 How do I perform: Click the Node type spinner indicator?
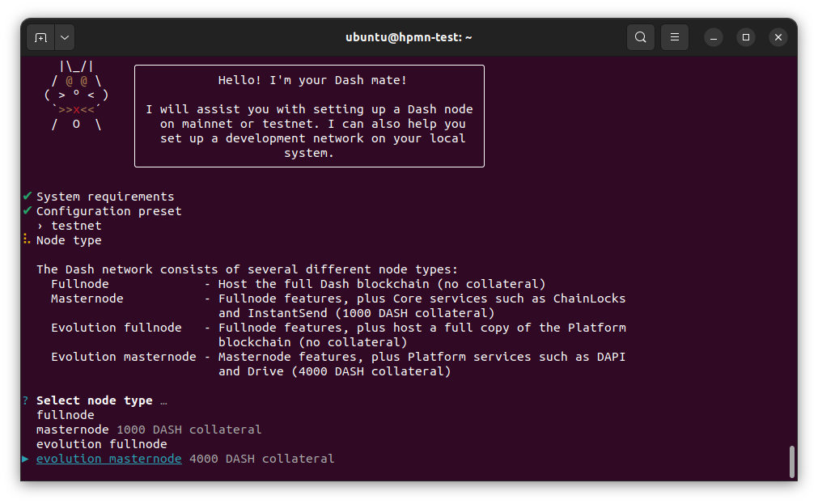[27, 240]
